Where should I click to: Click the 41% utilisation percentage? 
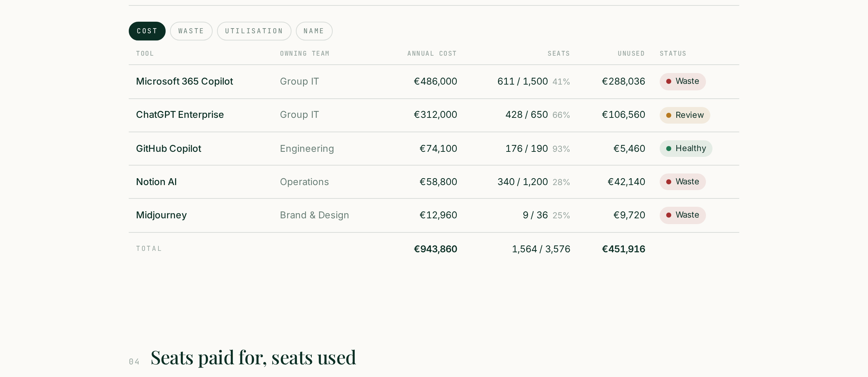click(561, 82)
